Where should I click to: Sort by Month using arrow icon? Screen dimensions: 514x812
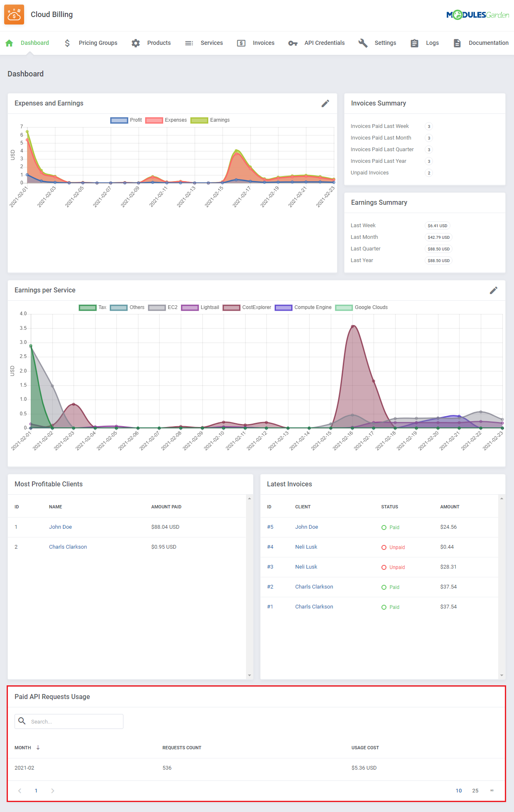point(38,748)
